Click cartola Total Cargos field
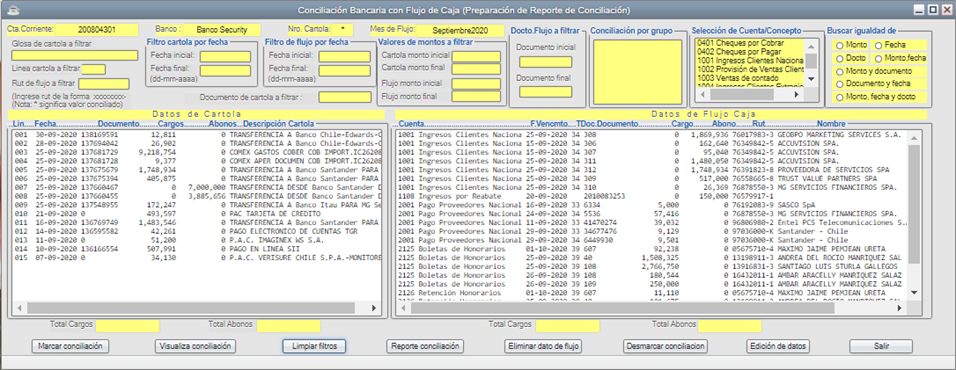This screenshot has height=370, width=956. point(127,326)
